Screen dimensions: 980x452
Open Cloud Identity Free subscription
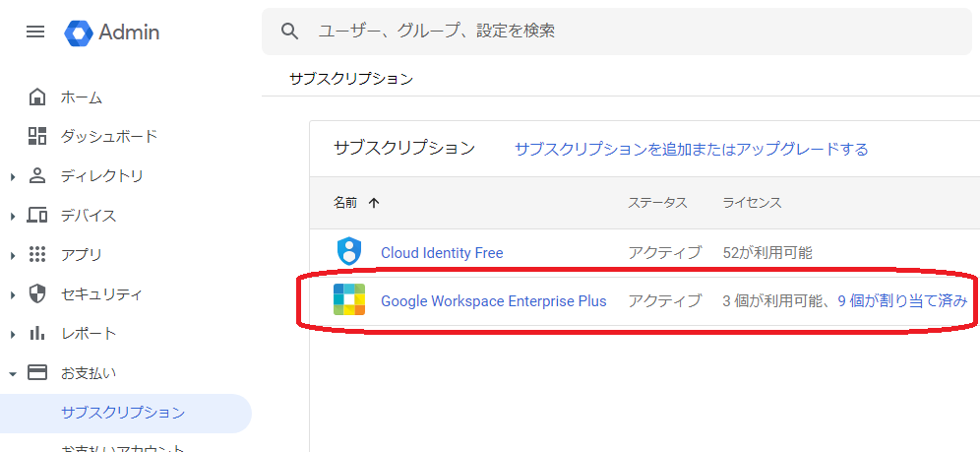tap(442, 252)
